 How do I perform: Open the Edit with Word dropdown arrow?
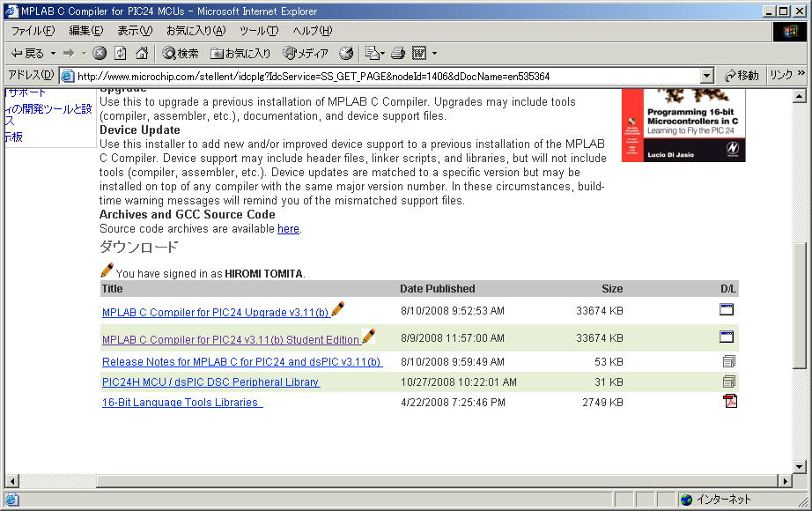[434, 54]
